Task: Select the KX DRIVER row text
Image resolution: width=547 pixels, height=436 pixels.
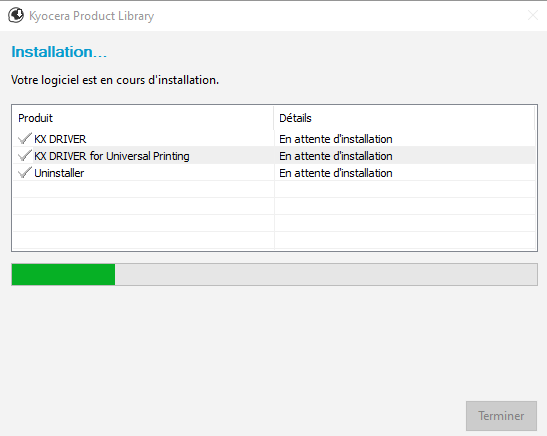Action: 60,139
